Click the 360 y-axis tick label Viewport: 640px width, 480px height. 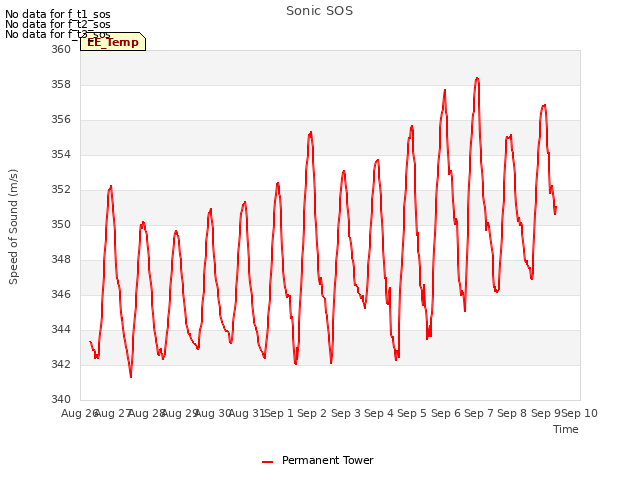61,49
